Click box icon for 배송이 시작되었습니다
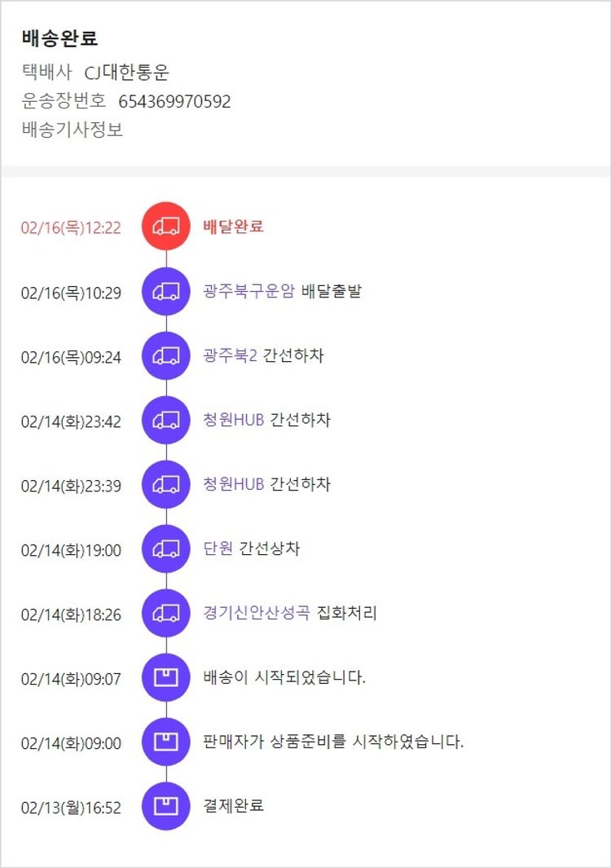 (166, 677)
